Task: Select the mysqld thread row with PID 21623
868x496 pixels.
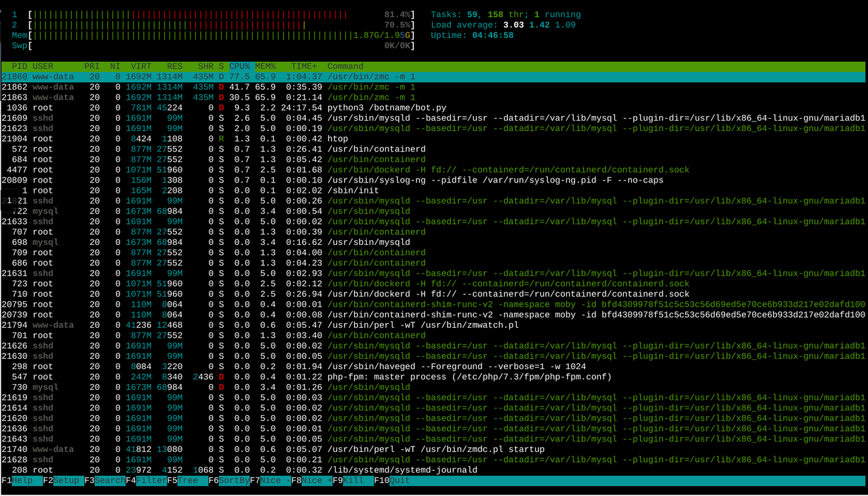Action: point(434,128)
